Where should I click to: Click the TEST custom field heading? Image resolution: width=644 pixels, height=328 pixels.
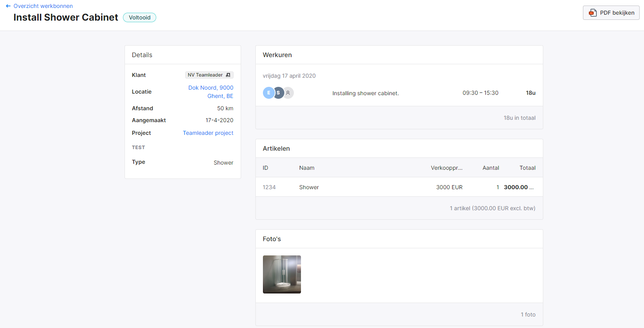pyautogui.click(x=138, y=148)
